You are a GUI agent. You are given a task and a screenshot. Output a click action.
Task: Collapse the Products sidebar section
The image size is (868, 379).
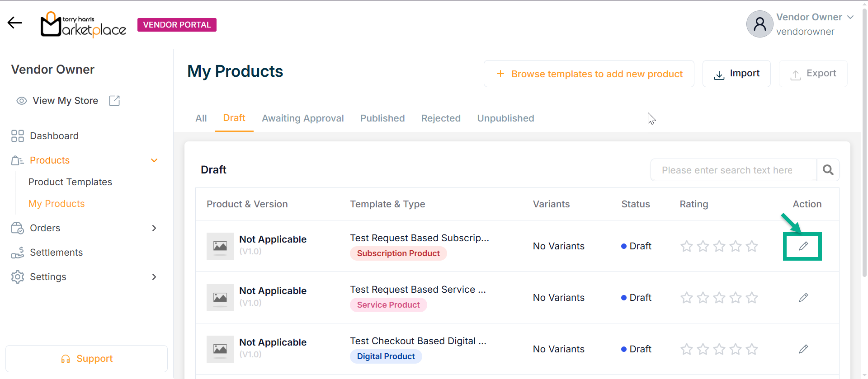coord(154,160)
